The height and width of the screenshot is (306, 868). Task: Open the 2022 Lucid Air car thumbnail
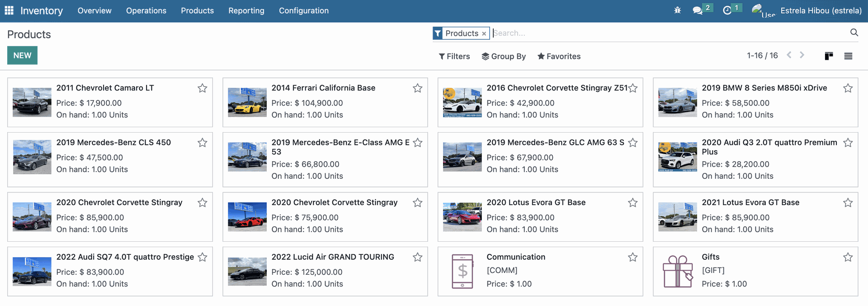[247, 272]
